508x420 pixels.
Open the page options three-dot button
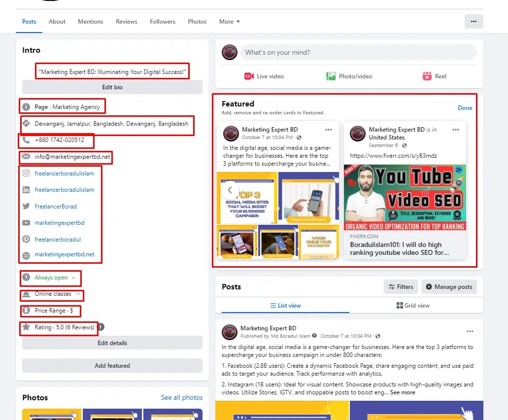coord(474,22)
